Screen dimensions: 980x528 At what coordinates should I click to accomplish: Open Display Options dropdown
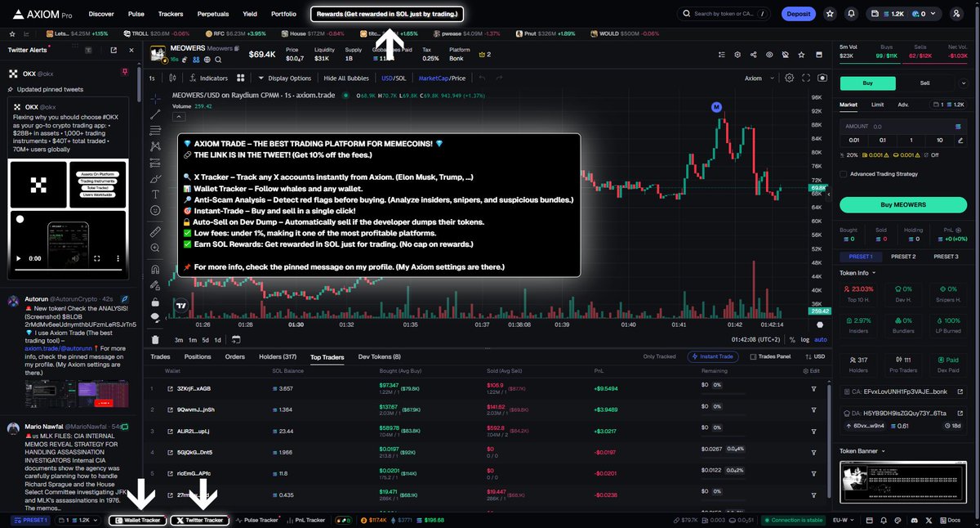[x=285, y=78]
